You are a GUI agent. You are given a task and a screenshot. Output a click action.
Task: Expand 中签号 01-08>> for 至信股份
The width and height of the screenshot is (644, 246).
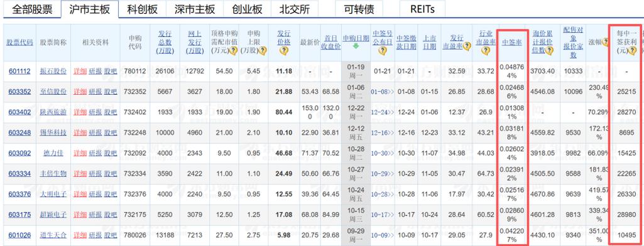(383, 92)
